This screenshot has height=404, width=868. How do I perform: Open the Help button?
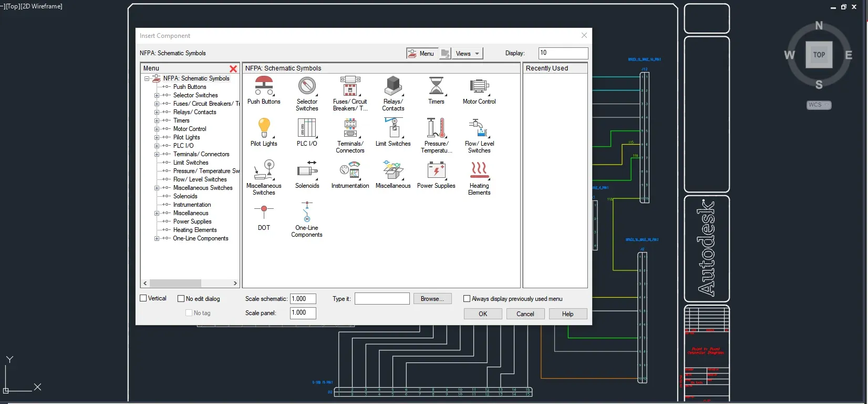[x=567, y=314]
